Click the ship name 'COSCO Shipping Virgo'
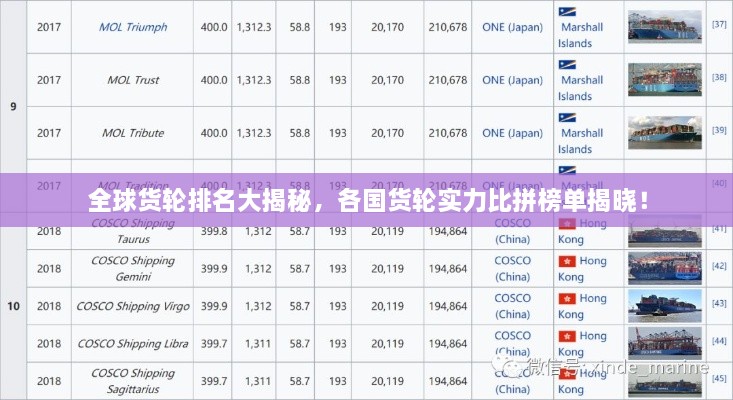Viewport: 733px width, 400px height. click(x=133, y=306)
